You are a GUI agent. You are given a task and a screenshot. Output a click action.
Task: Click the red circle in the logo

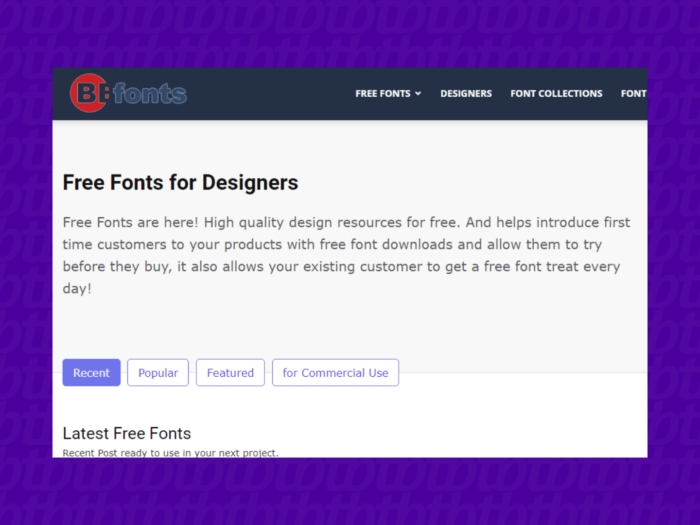[x=88, y=93]
